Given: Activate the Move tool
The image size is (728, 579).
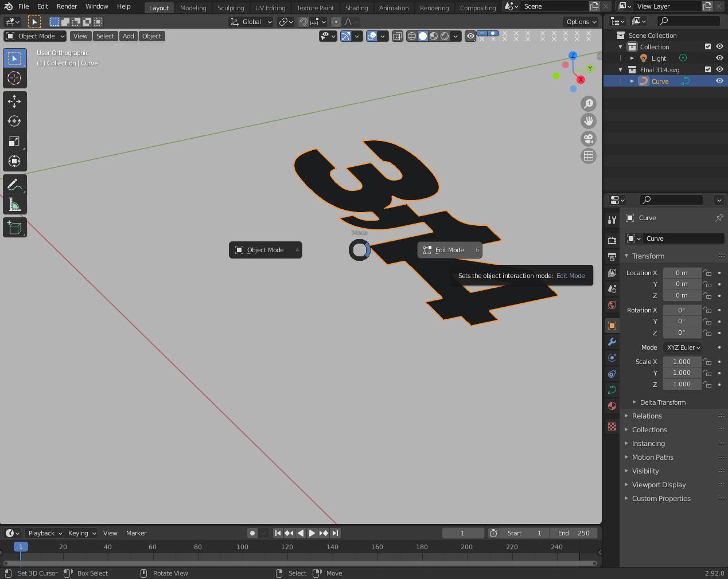Looking at the screenshot, I should point(14,101).
